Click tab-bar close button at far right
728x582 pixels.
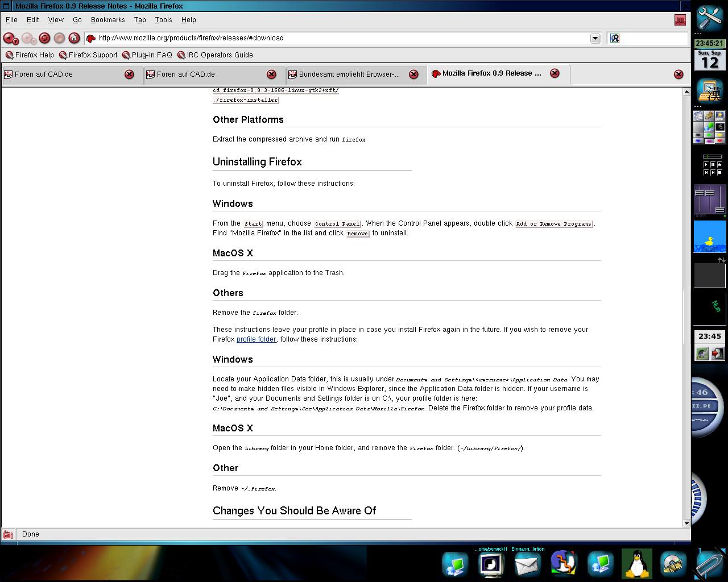679,74
